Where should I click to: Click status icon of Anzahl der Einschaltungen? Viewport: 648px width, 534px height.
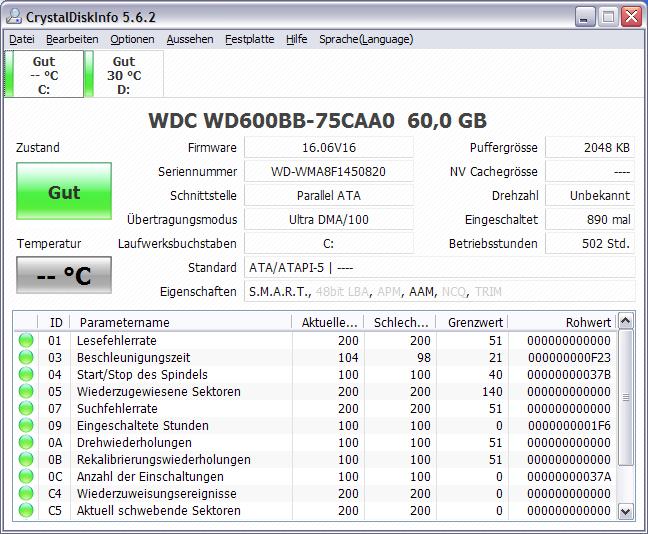pyautogui.click(x=26, y=476)
